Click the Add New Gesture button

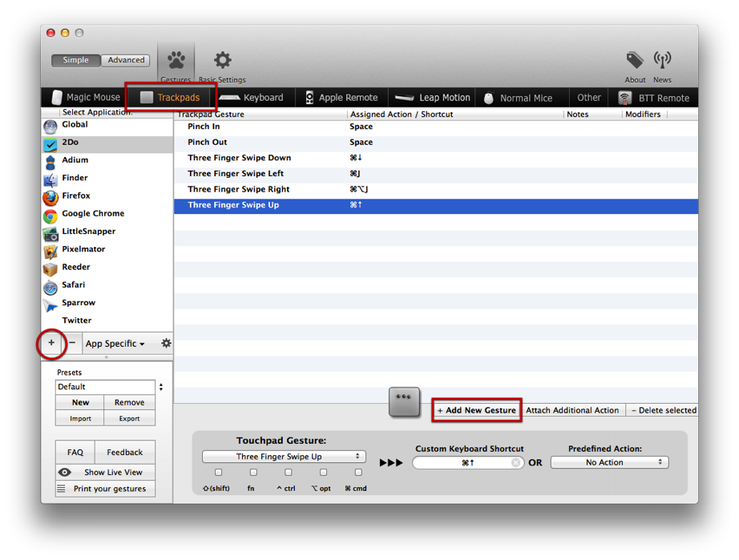click(476, 409)
